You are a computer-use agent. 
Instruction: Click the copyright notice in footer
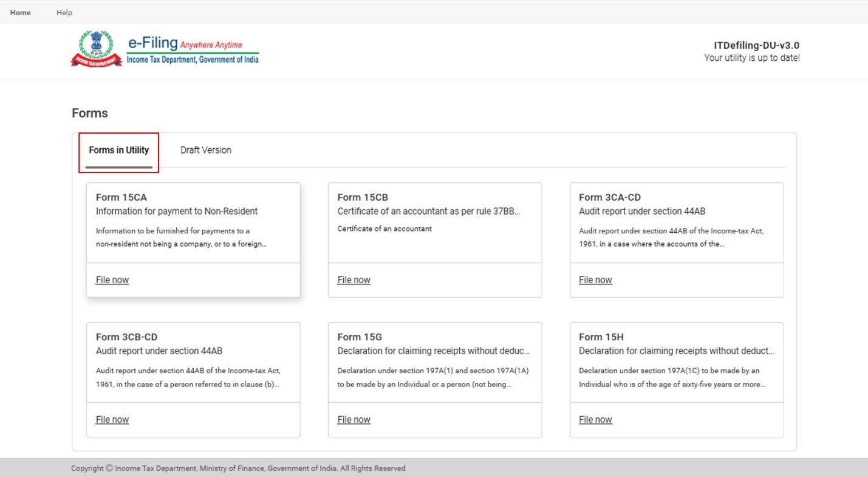point(238,468)
